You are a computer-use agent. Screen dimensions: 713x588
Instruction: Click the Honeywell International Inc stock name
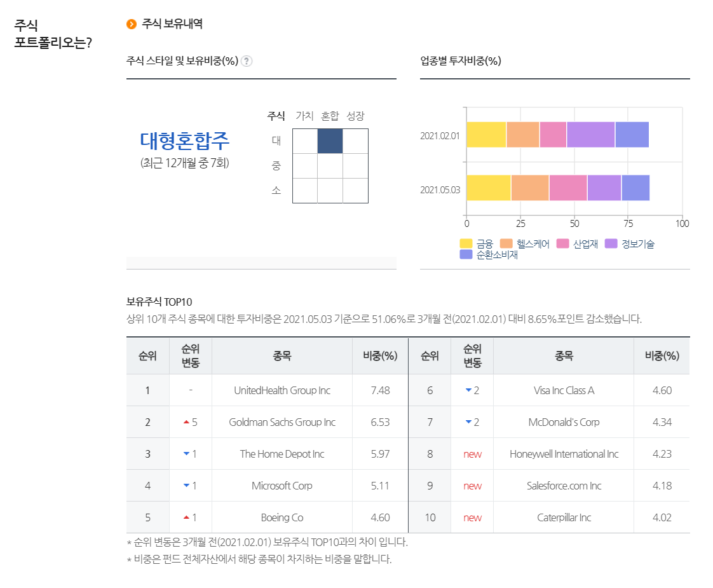pos(564,455)
